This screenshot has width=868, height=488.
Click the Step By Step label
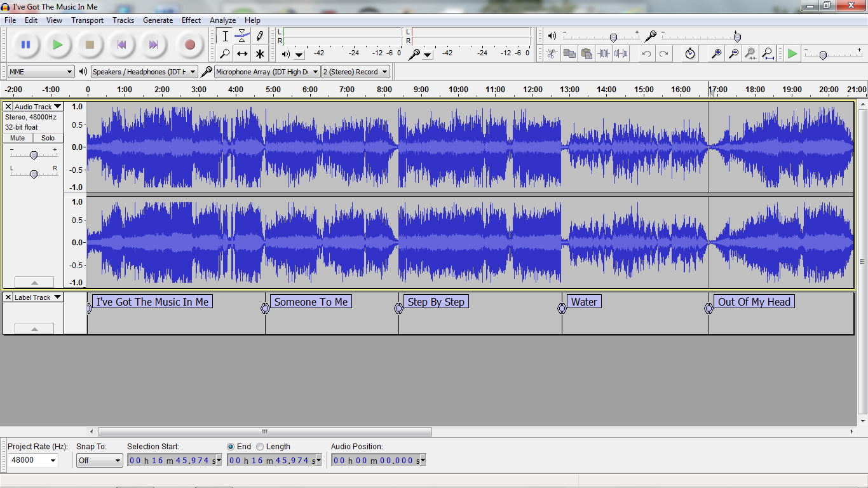[x=436, y=302]
